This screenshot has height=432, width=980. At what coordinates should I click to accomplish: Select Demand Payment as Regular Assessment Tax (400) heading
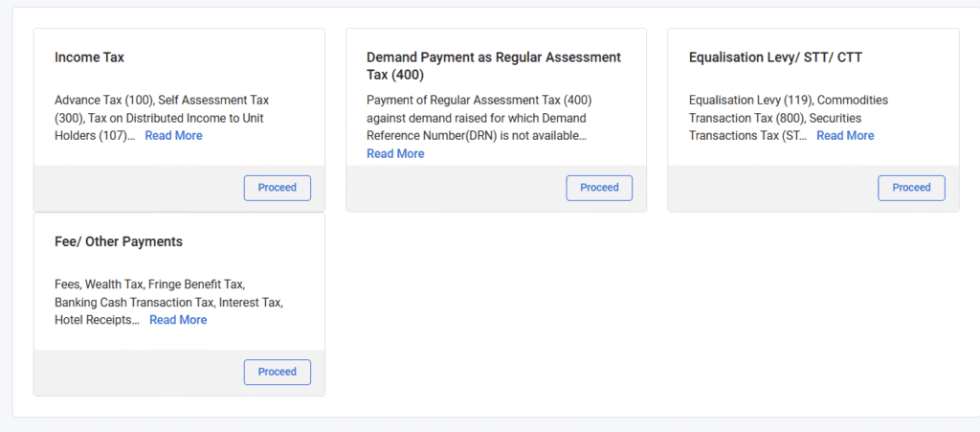[494, 66]
